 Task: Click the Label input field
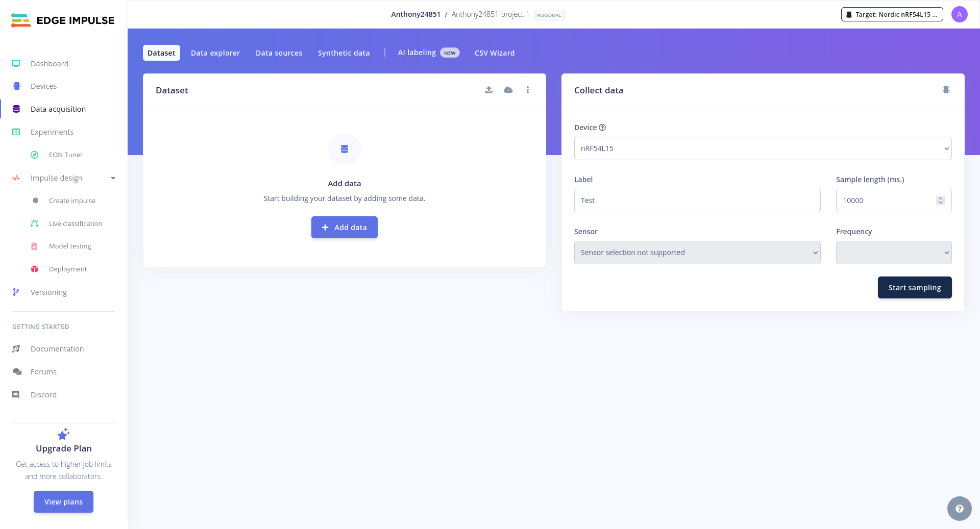[697, 200]
